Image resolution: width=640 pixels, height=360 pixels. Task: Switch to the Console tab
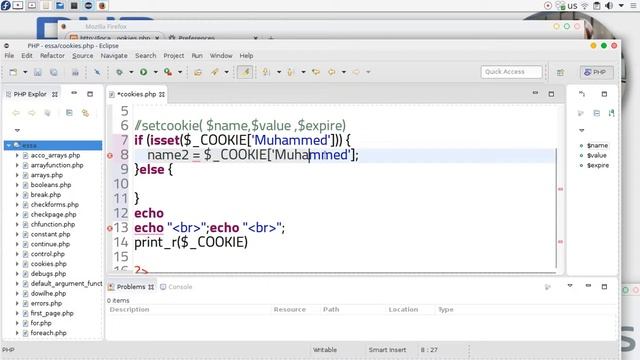point(176,287)
